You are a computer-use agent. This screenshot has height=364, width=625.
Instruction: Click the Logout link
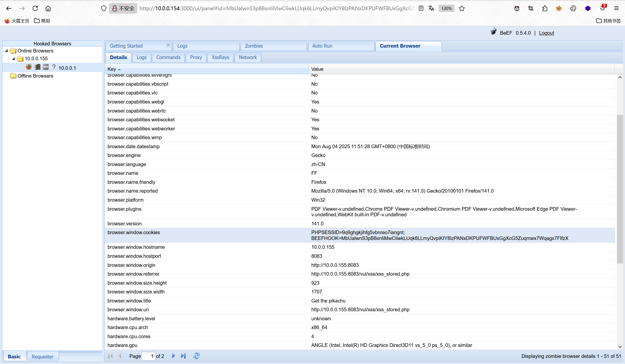coord(546,33)
